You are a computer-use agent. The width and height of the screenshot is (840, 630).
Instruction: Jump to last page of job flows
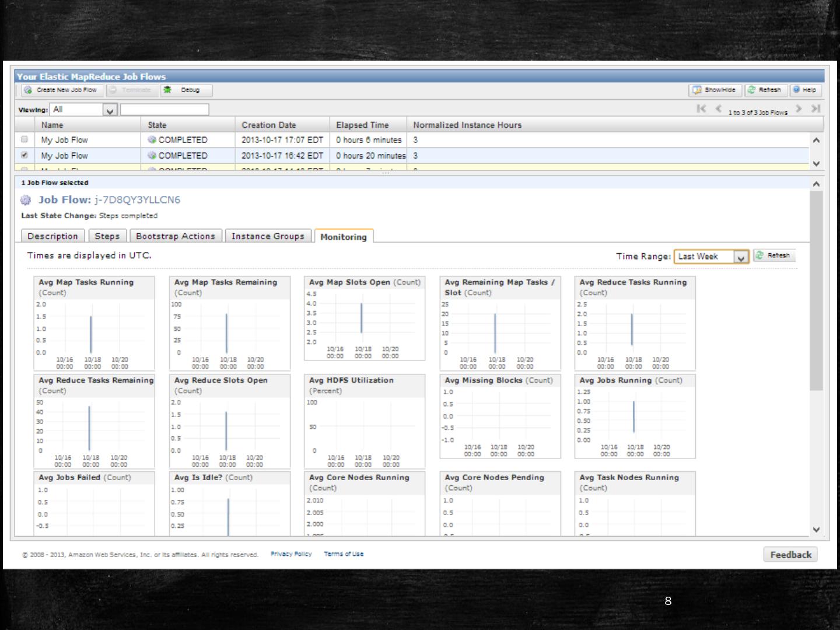coord(815,109)
